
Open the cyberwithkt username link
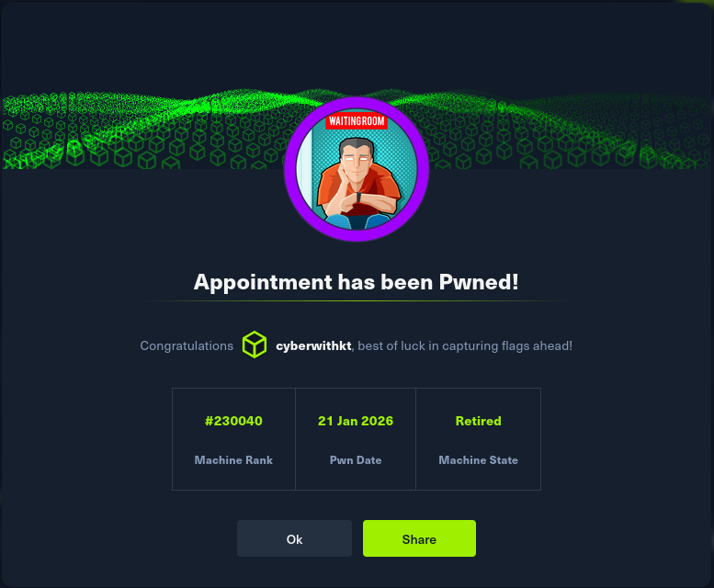pyautogui.click(x=313, y=345)
